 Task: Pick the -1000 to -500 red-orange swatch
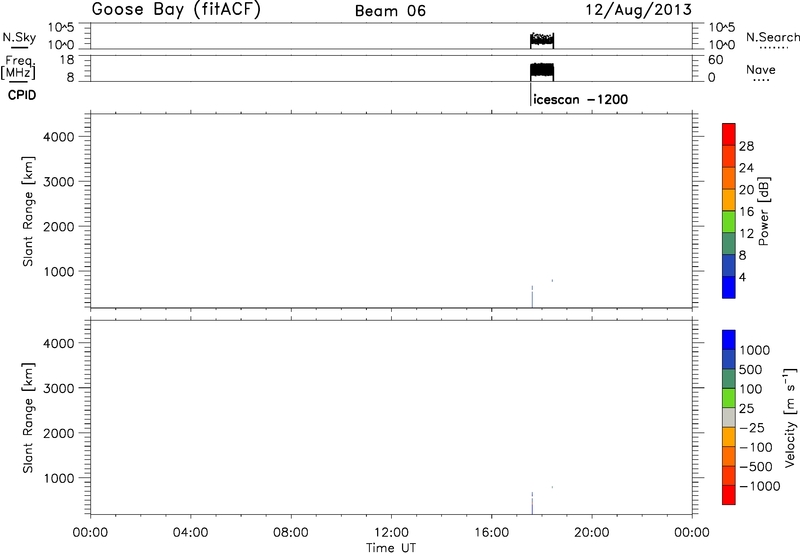click(729, 476)
